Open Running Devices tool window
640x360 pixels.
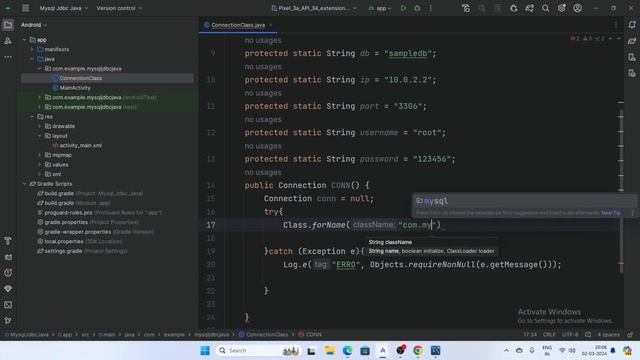tap(632, 73)
